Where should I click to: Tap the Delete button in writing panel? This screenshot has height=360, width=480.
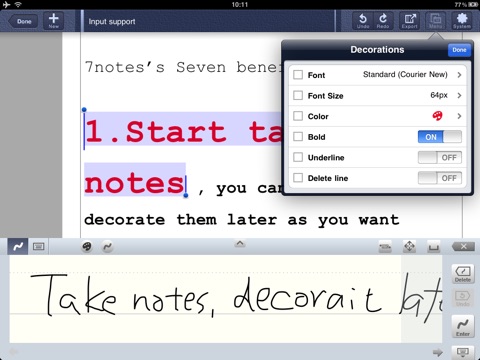tap(463, 274)
